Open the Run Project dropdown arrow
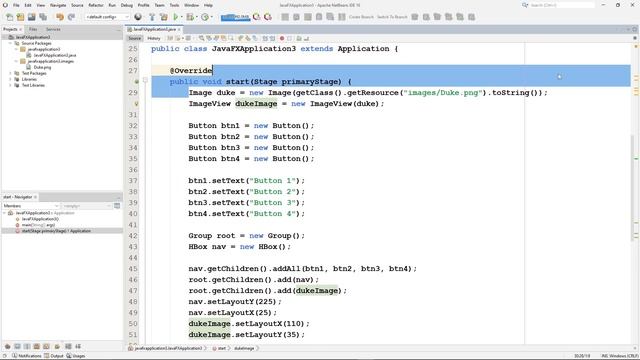This screenshot has width=640, height=360. (182, 17)
